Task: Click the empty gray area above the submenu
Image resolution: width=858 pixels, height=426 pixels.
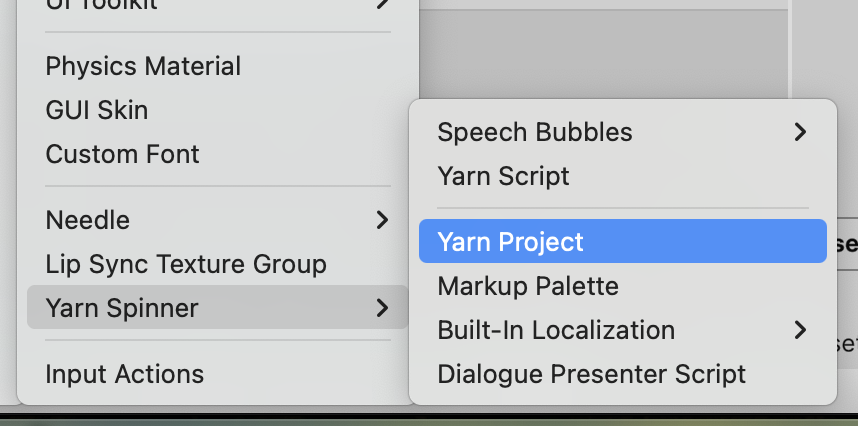Action: click(600, 50)
